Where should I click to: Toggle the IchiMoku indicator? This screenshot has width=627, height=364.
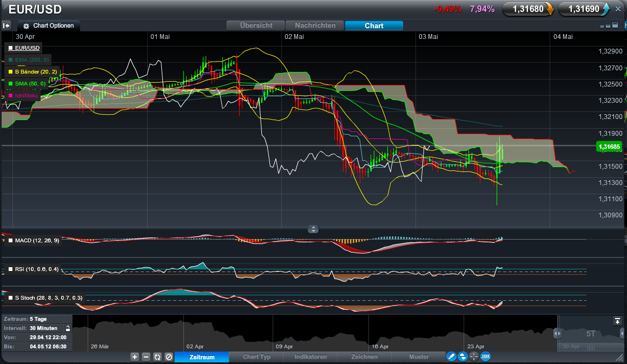click(23, 96)
